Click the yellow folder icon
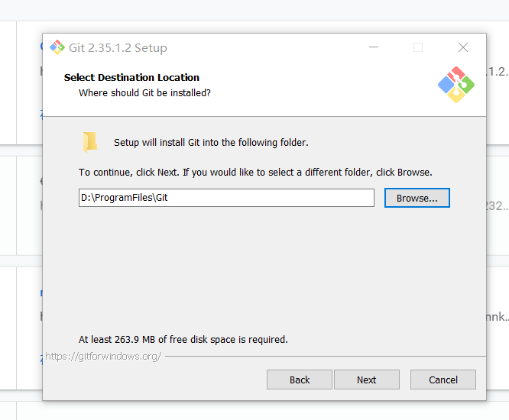 click(91, 142)
